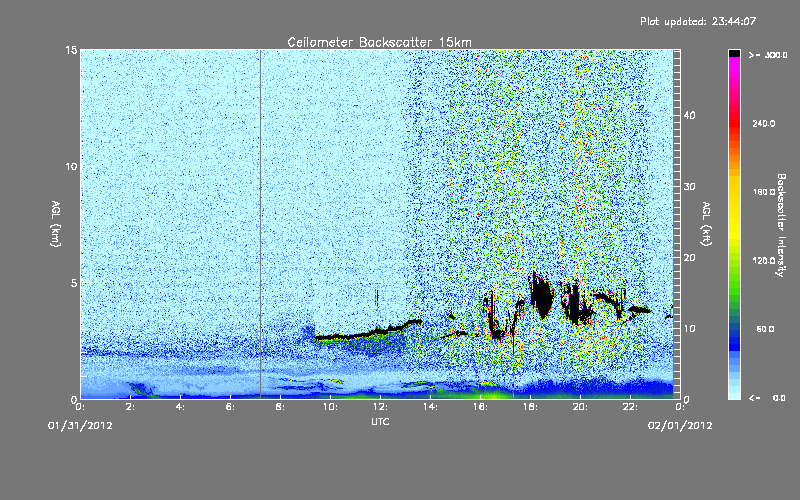
Task: Click the "10:" hour tick on the UTC axis
Action: point(331,407)
